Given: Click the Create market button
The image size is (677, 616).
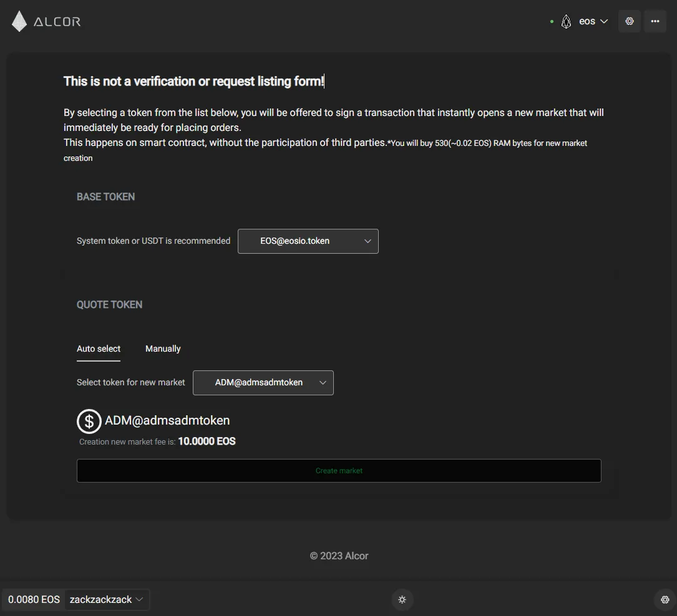Looking at the screenshot, I should coord(339,471).
